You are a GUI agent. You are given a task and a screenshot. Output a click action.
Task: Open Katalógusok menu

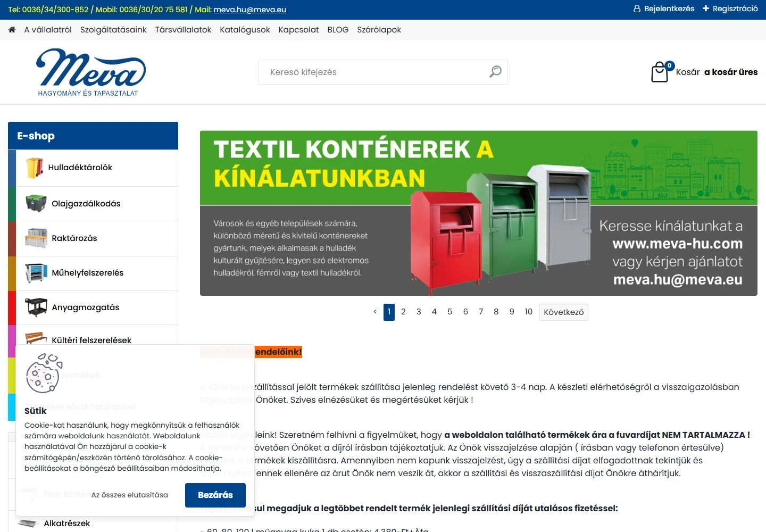point(245,30)
